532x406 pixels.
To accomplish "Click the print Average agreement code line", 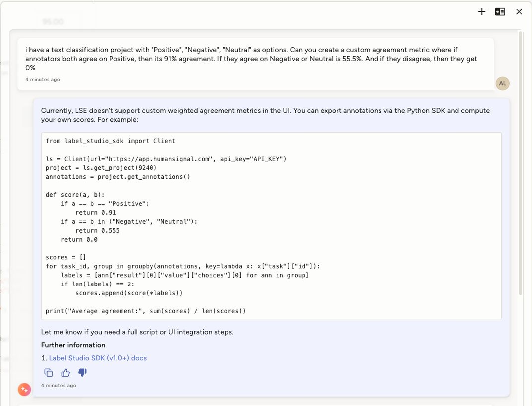I will point(146,311).
